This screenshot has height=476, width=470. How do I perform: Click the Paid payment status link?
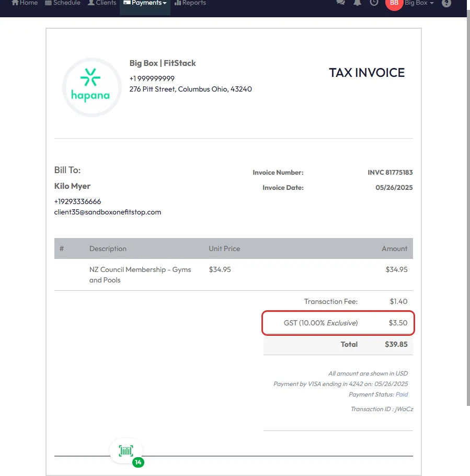[402, 394]
